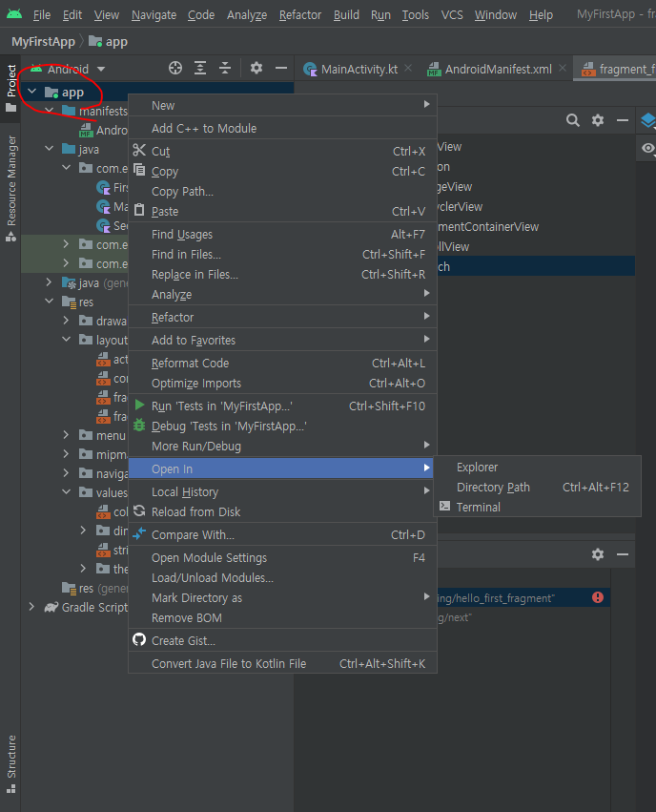Switch to the AndroidManifest.xml editor tab

[x=499, y=69]
